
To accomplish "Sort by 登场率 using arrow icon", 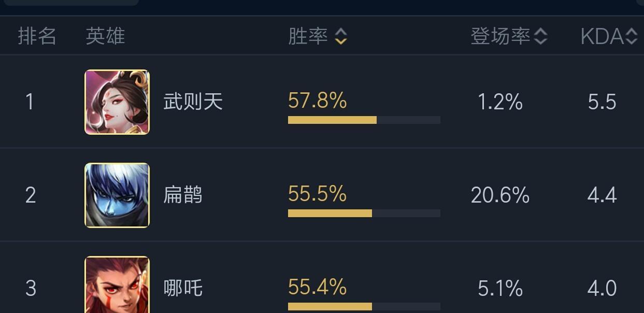I will point(540,36).
